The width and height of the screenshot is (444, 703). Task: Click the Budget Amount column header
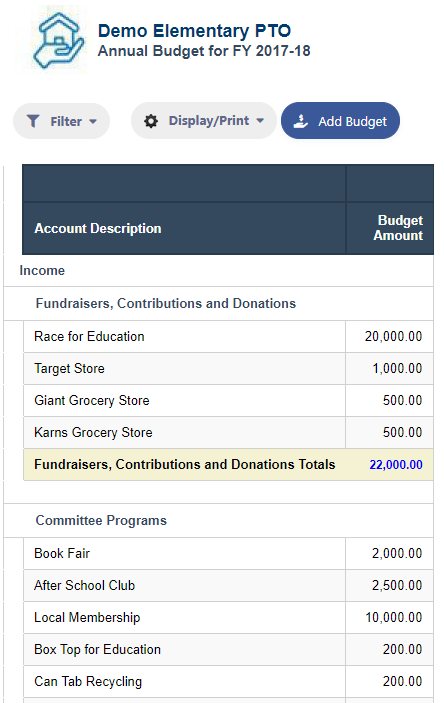(398, 228)
